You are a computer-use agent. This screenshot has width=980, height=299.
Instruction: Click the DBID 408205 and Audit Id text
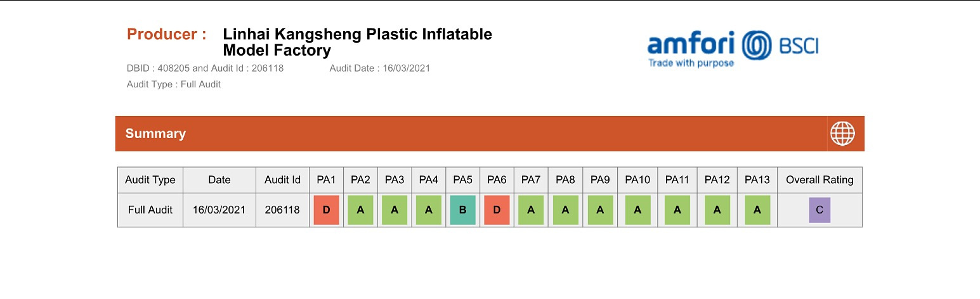pos(206,68)
